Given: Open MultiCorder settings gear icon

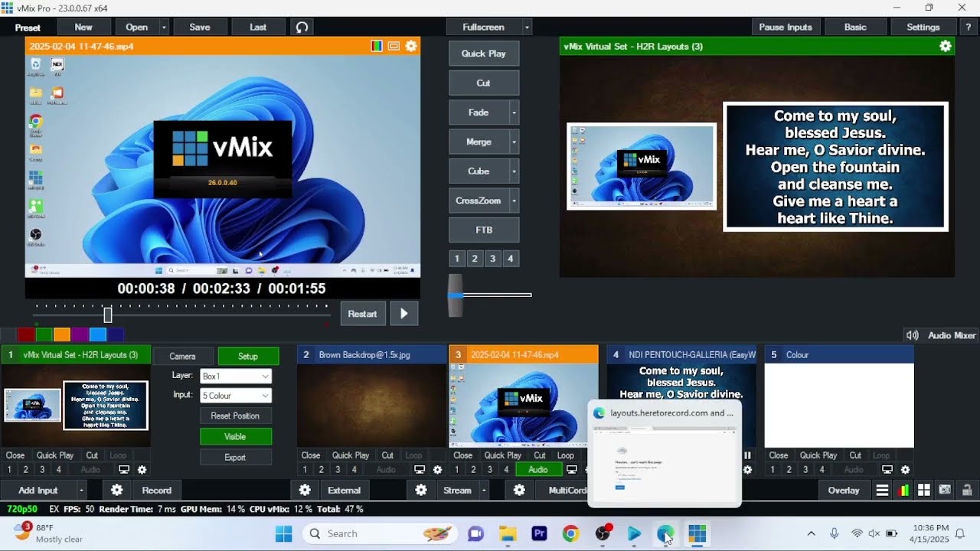Looking at the screenshot, I should (519, 491).
